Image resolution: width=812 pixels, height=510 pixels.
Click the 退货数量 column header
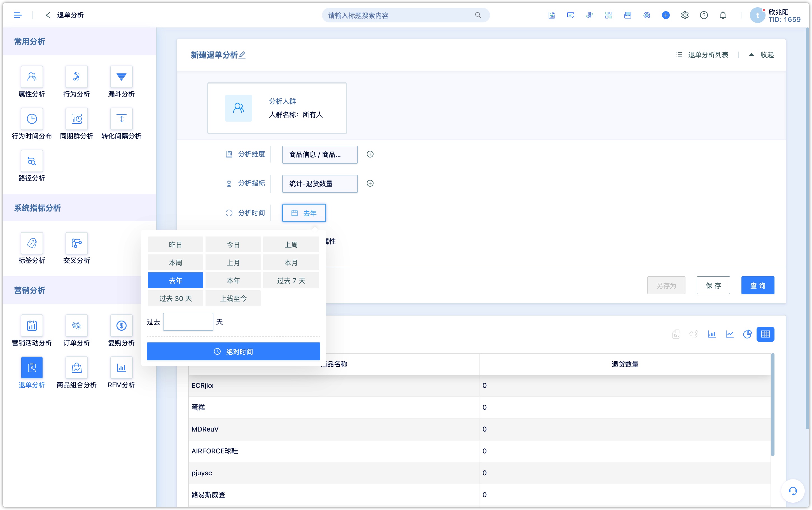(625, 364)
